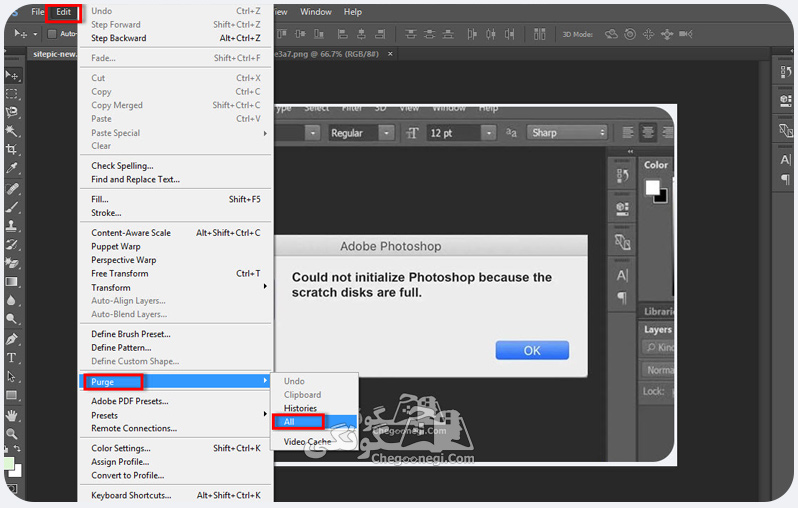798x508 pixels.
Task: Open the Move tool preset picker arrow
Action: click(x=35, y=34)
